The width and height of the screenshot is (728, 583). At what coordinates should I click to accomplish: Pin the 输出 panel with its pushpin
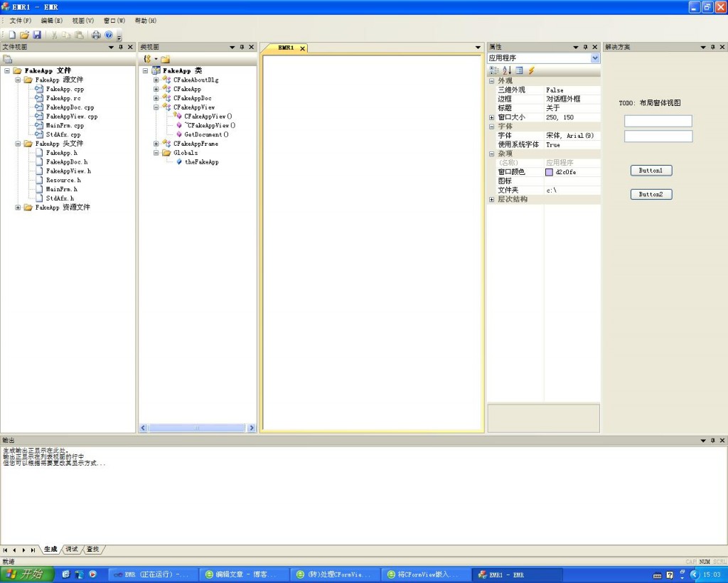pos(712,440)
